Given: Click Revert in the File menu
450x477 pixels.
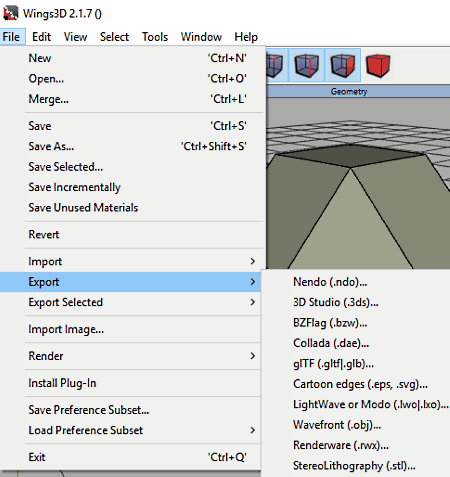Looking at the screenshot, I should point(132,234).
